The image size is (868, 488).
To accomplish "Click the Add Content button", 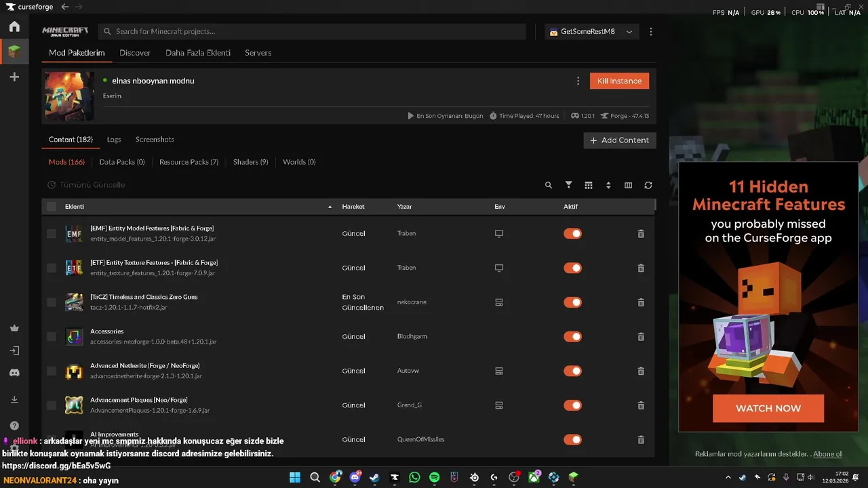I will [620, 140].
